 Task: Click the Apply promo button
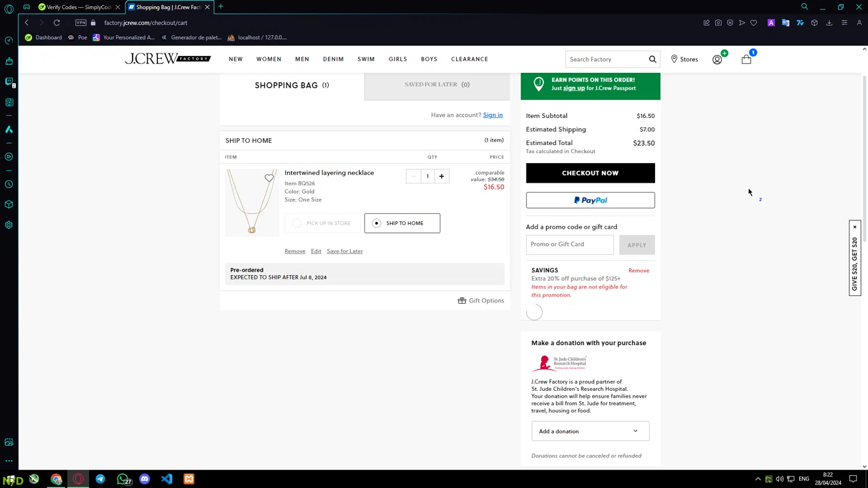pyautogui.click(x=637, y=245)
